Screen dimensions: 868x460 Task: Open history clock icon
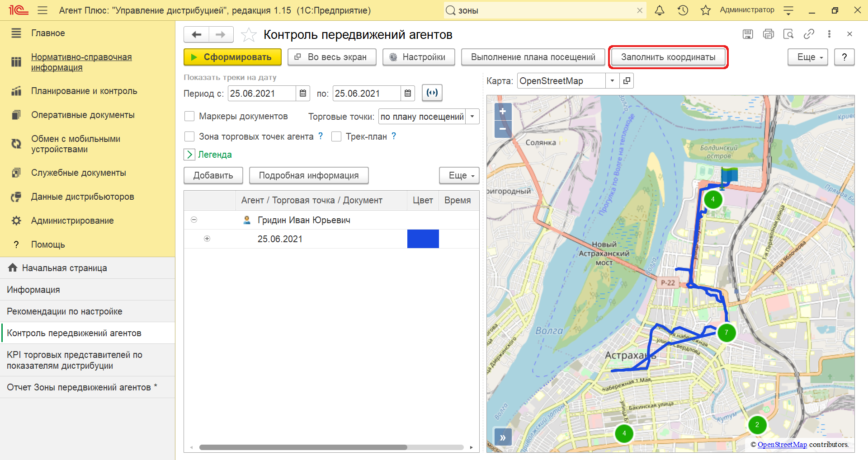click(x=683, y=10)
